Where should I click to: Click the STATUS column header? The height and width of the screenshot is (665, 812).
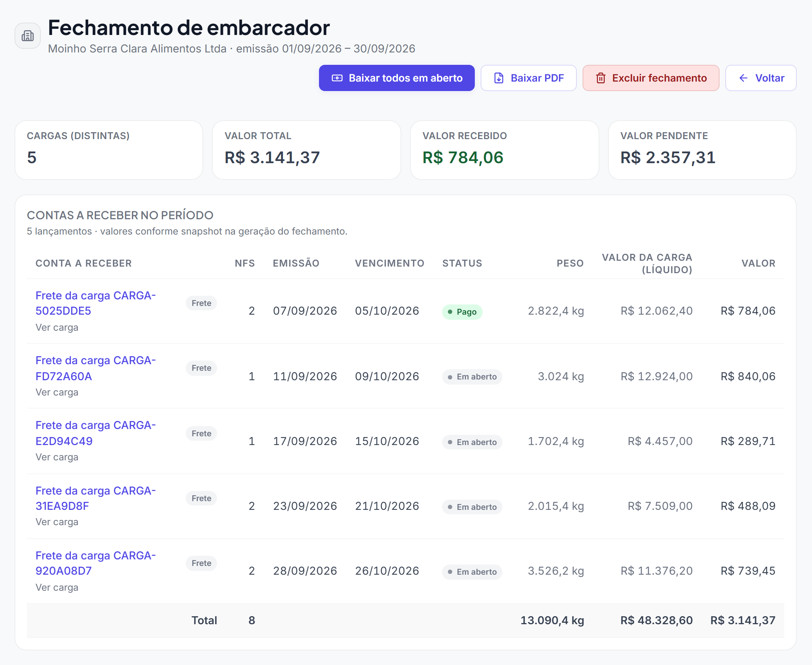(x=462, y=263)
